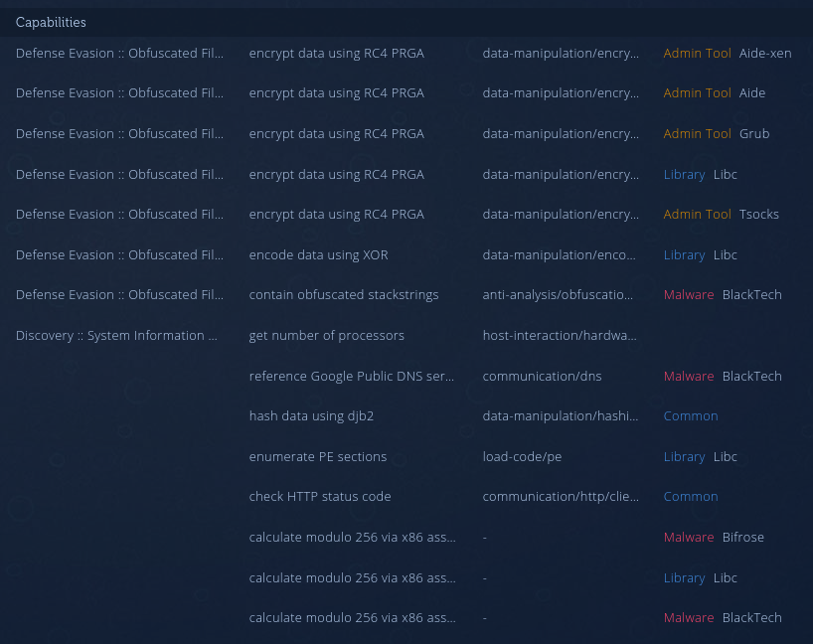This screenshot has width=813, height=644.
Task: Open the communication/http/client namespace
Action: coord(561,496)
